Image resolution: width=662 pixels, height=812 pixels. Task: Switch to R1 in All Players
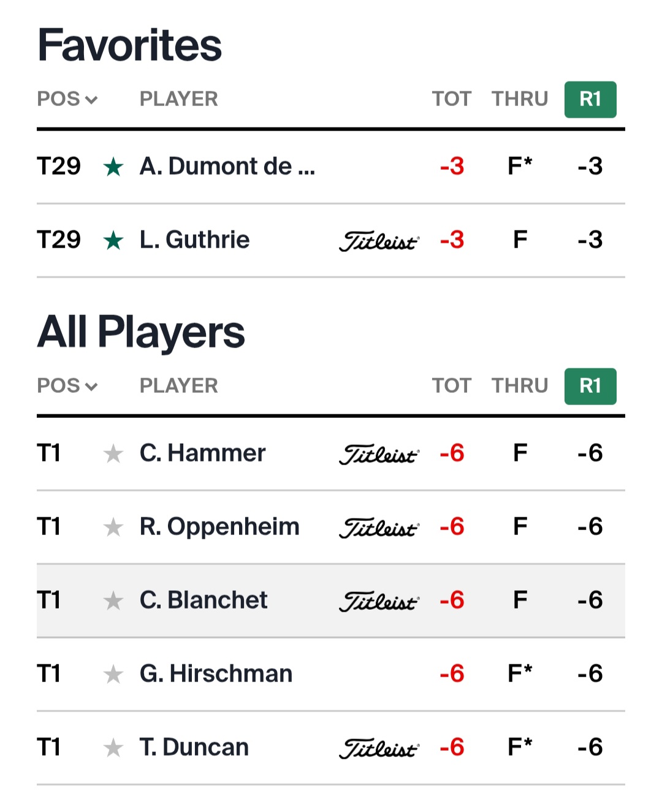point(590,386)
